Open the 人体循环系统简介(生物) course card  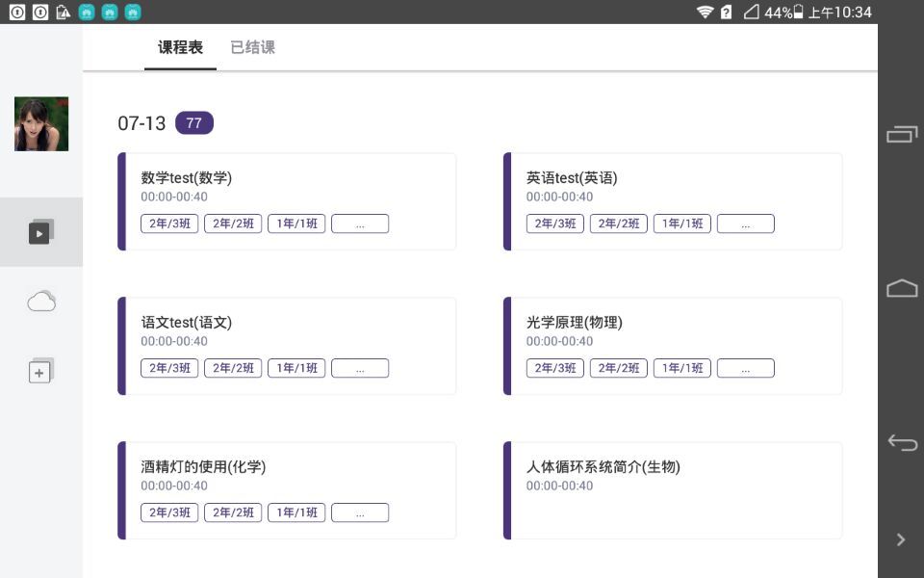[672, 490]
